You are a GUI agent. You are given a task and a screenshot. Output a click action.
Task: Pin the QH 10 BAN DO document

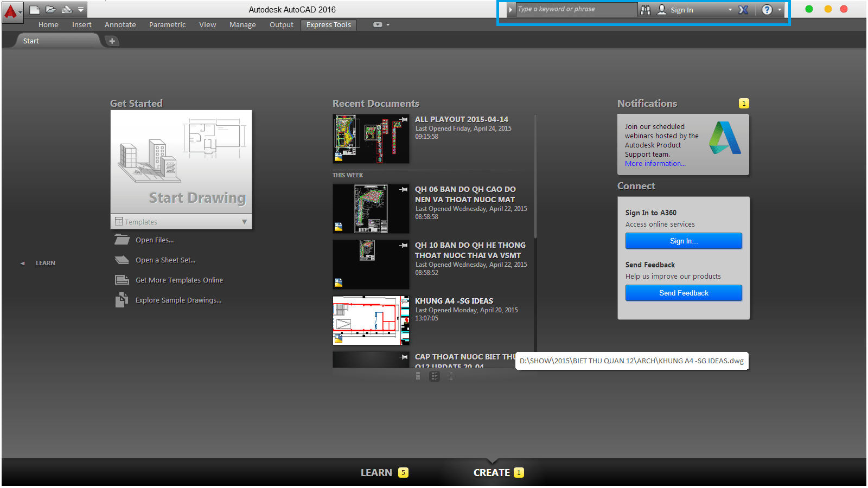pos(404,245)
